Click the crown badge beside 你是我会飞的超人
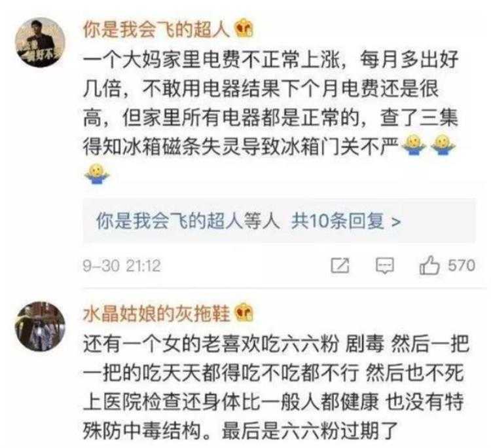491x448 pixels. [x=245, y=29]
